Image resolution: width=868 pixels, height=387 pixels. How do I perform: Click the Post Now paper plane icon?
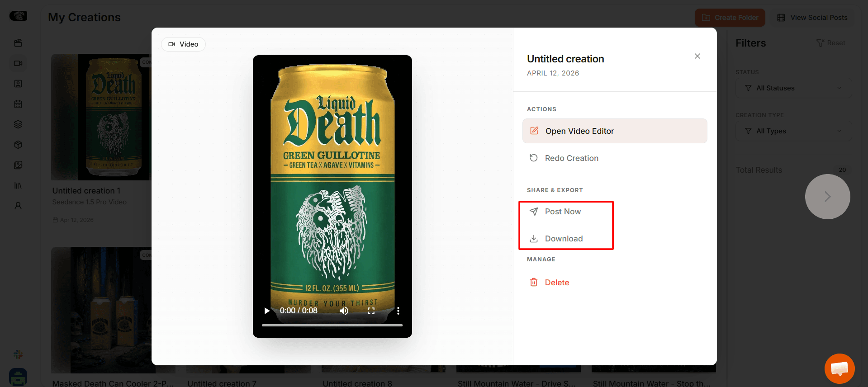[x=534, y=212]
